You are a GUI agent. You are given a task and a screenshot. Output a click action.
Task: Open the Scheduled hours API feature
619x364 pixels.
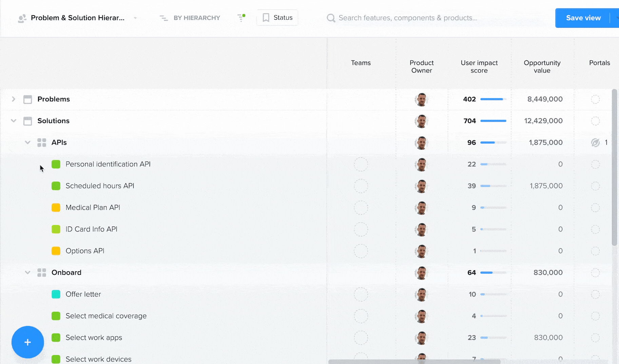[x=100, y=186]
